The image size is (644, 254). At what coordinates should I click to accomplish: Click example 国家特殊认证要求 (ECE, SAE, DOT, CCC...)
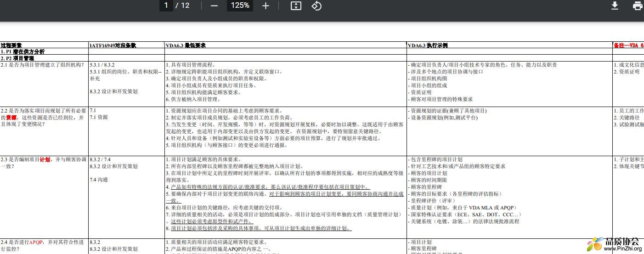pos(465,214)
